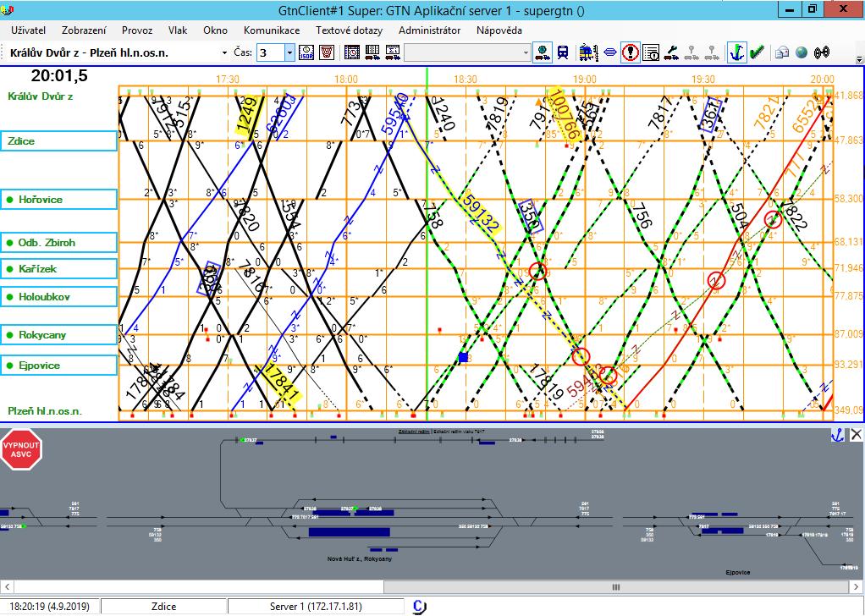Click the horizontal scrollbar thumb
The image size is (865, 616).
[615, 587]
